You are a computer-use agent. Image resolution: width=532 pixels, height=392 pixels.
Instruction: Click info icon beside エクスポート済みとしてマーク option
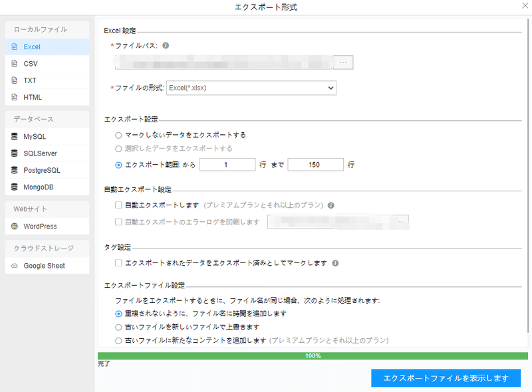336,263
